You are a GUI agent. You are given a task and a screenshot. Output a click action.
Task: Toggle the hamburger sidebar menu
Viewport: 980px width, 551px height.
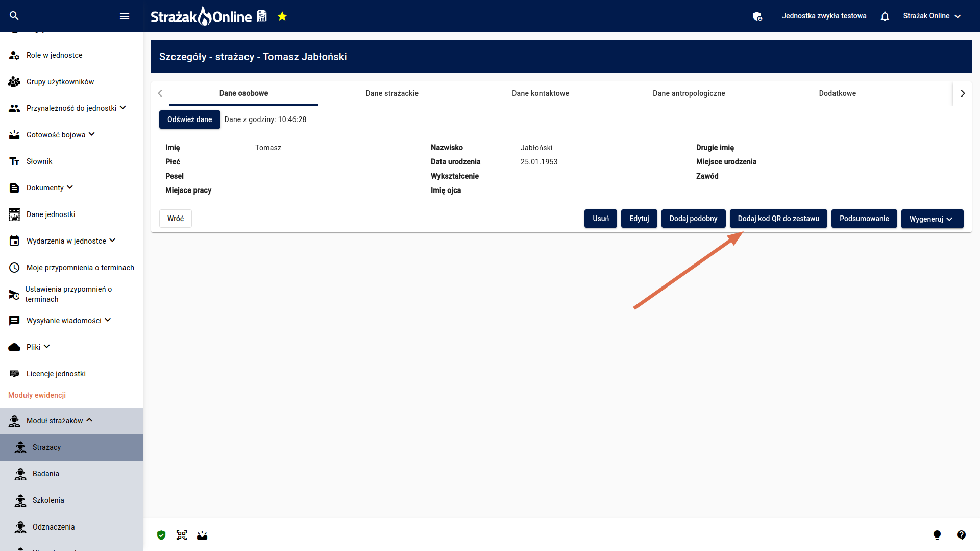[125, 16]
